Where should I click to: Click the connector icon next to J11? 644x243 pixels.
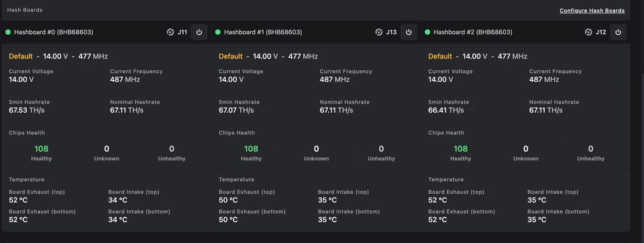point(170,32)
